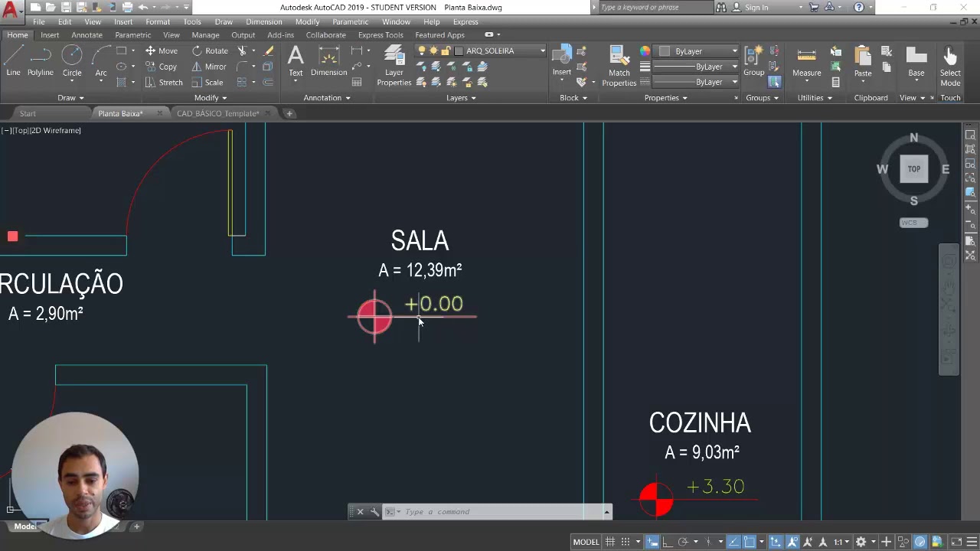Image resolution: width=980 pixels, height=551 pixels.
Task: Toggle object snap tracking
Action: coord(733,542)
